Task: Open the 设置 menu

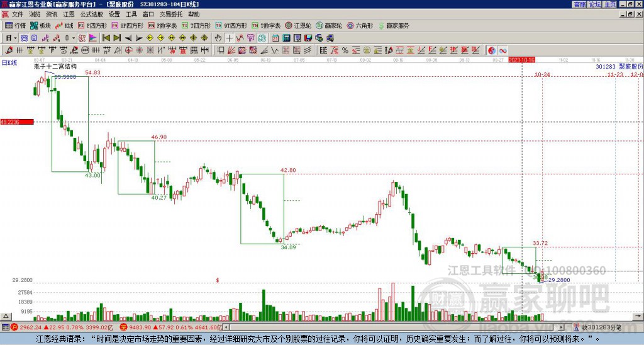Action: [114, 14]
